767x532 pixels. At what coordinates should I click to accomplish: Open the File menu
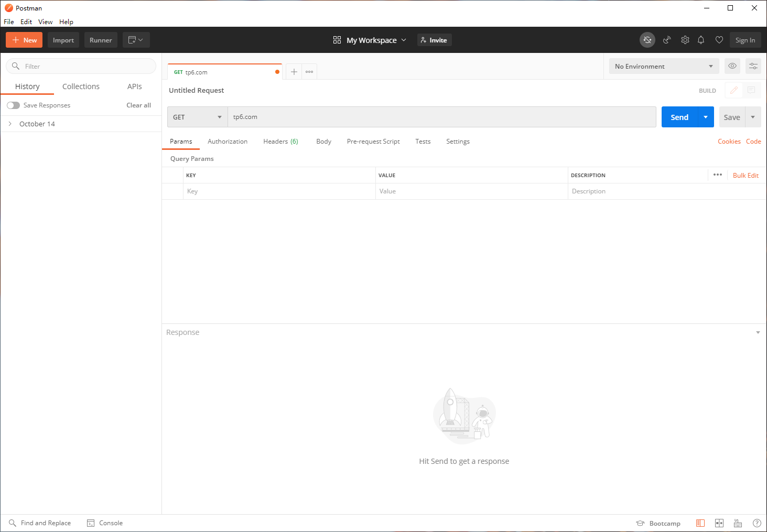9,21
